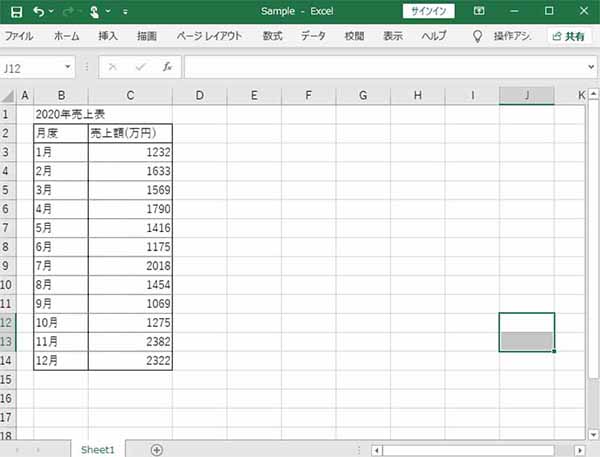This screenshot has width=600, height=457.
Task: Click the Save icon in quick access toolbar
Action: 16,11
